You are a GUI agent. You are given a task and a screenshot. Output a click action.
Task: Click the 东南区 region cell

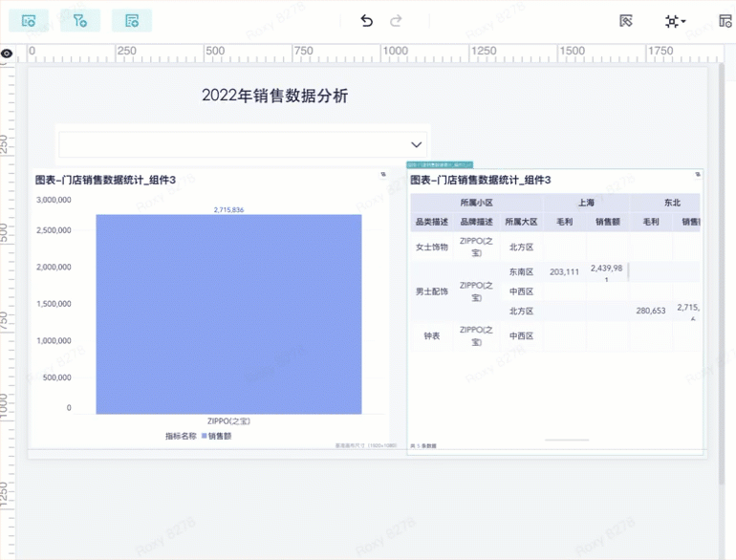point(521,271)
